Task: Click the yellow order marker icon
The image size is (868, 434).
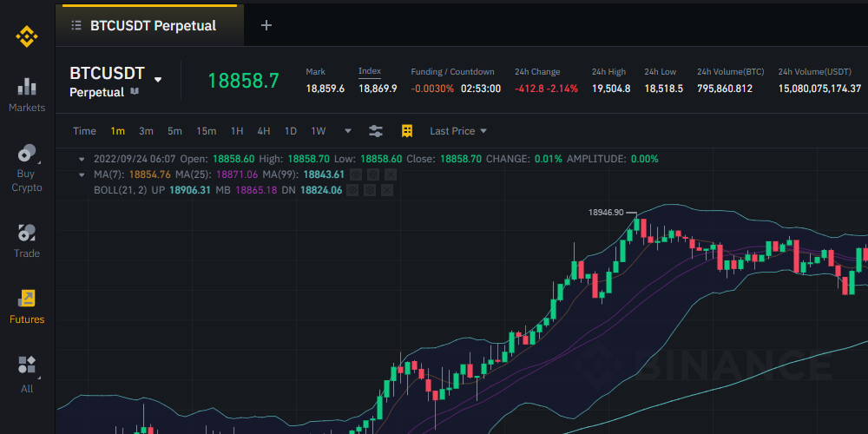Action: coord(407,131)
